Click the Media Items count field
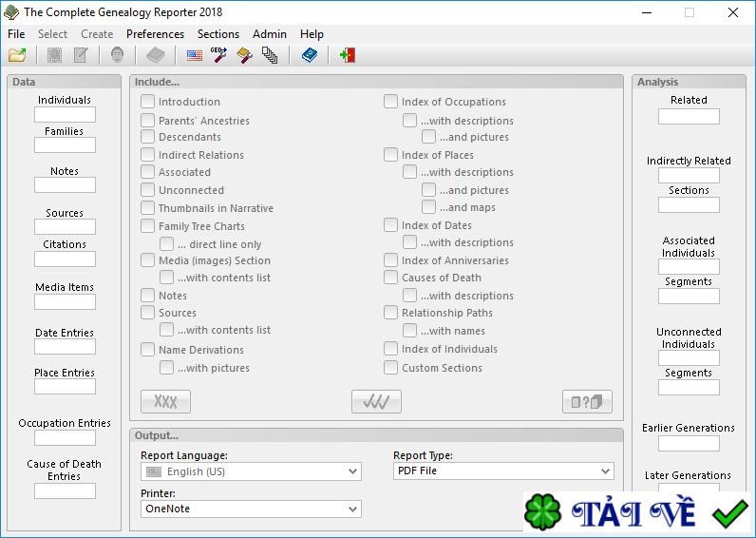The height and width of the screenshot is (538, 756). [66, 301]
